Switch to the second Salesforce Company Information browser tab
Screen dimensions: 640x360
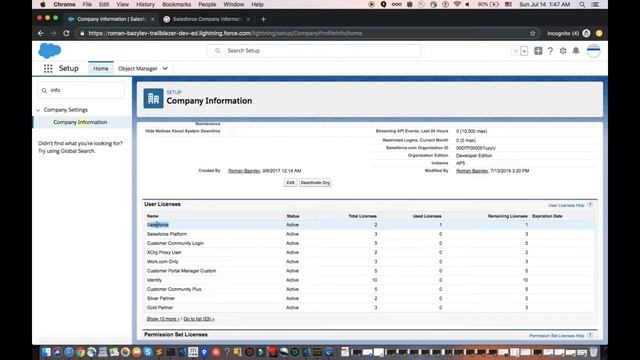point(207,19)
